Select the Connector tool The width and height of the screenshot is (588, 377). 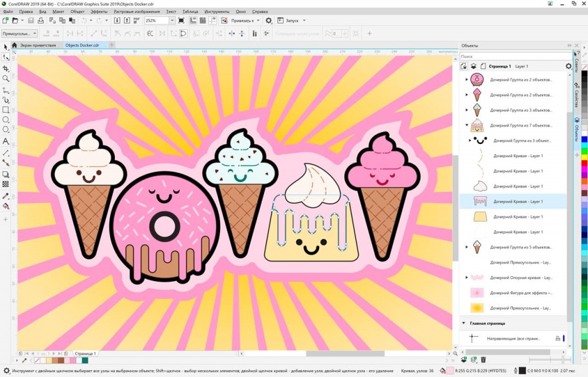[x=5, y=162]
